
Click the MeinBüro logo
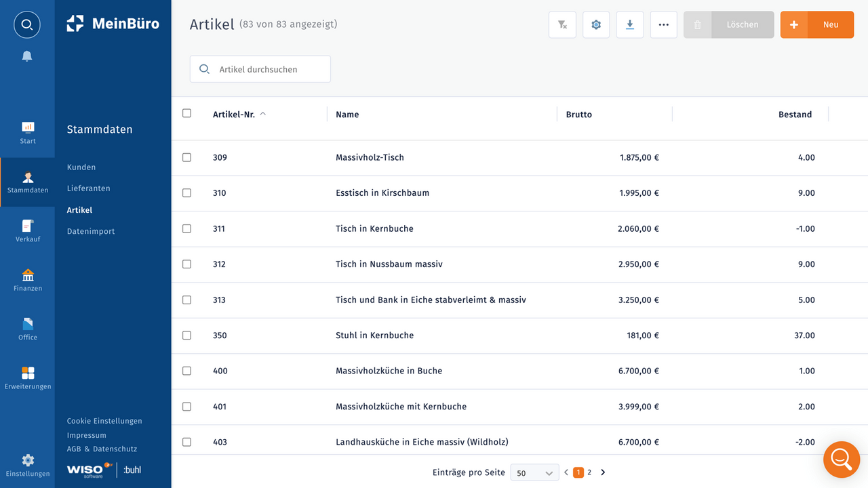[x=113, y=24]
